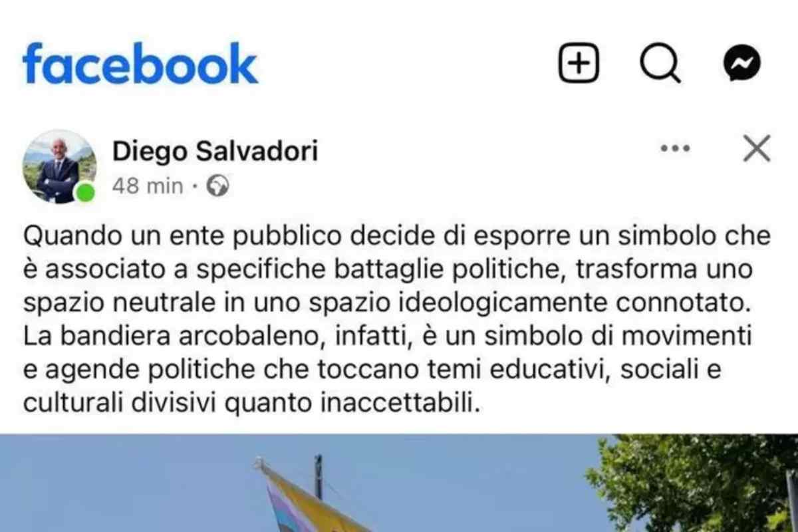
Task: Open the Diego Salvadori profile name link
Action: point(215,152)
